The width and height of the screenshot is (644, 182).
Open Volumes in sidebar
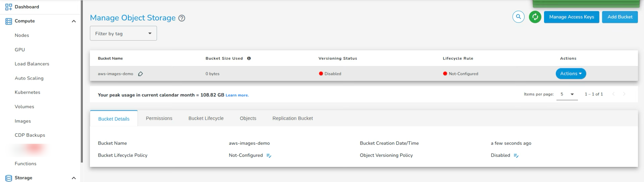(24, 107)
